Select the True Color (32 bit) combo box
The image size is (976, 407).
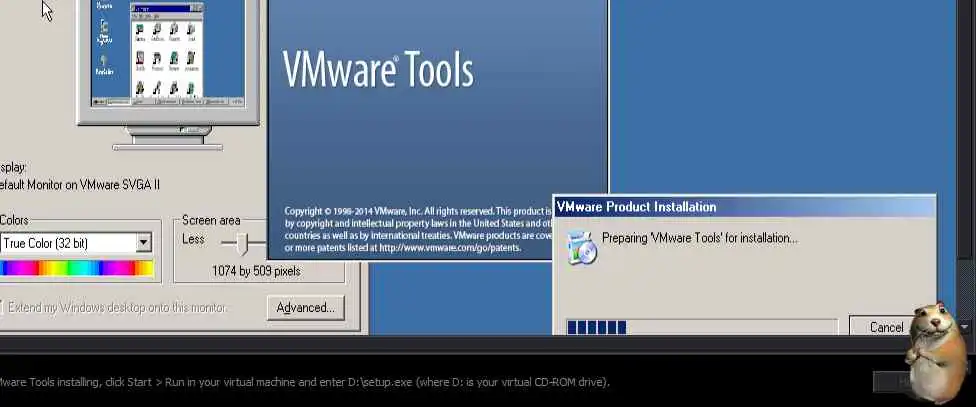76,243
